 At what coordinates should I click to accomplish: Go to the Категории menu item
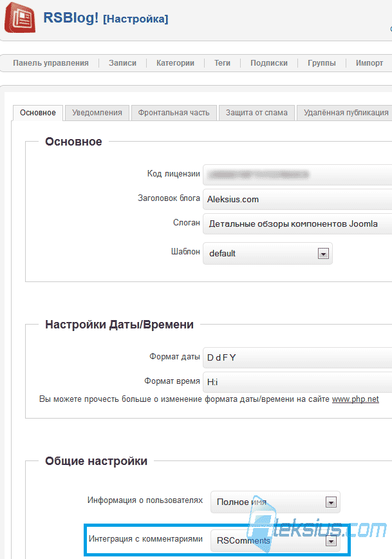pos(175,63)
